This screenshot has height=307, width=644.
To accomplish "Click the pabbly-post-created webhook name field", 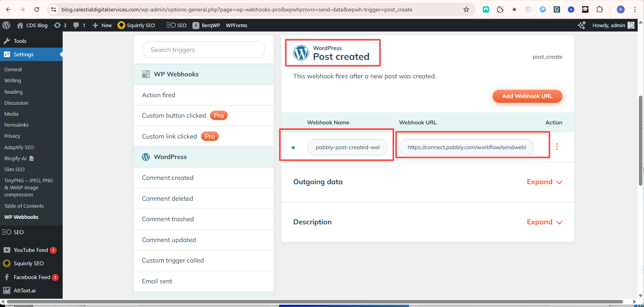I will point(347,147).
